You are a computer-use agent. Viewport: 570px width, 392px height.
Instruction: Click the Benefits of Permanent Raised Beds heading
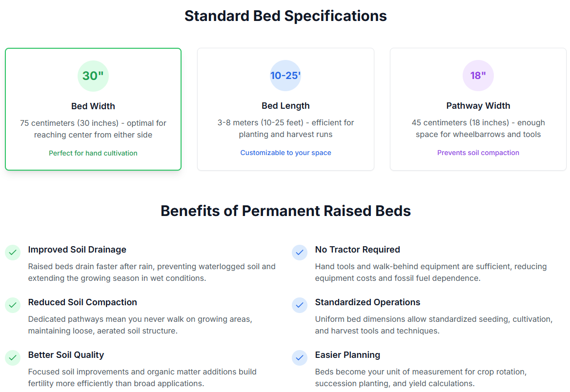click(x=285, y=211)
